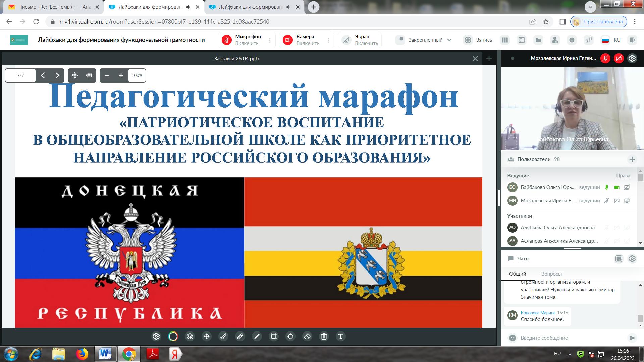Select the Pencil drawing tool
Screen dimensions: 644x362
click(240, 336)
